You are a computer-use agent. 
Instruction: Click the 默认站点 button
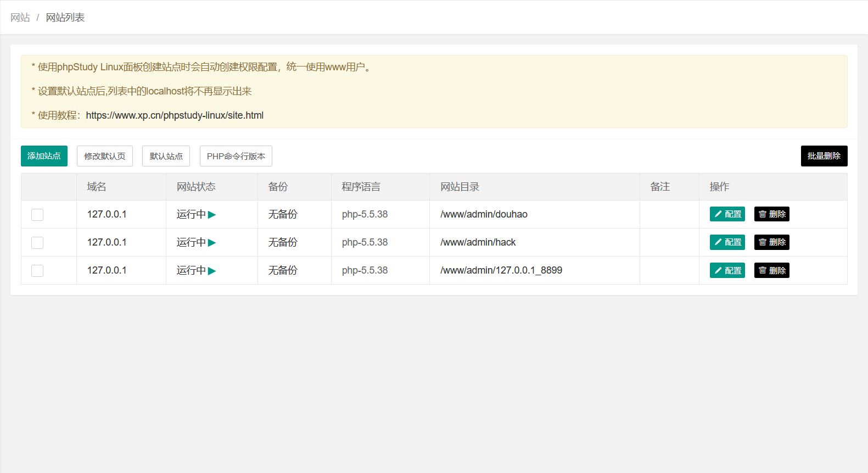(166, 156)
